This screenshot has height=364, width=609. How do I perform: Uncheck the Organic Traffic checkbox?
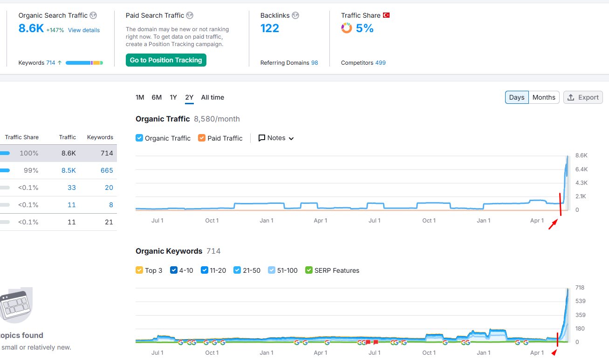tap(139, 138)
